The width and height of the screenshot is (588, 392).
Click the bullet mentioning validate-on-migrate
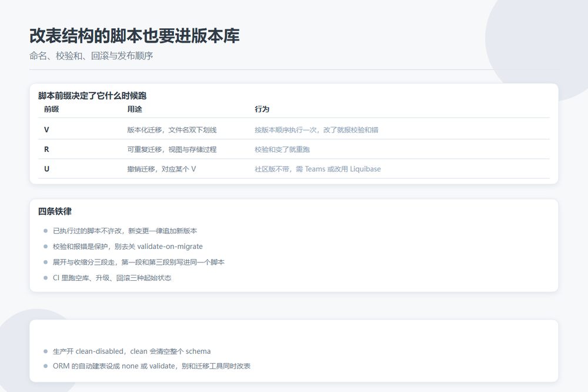coord(128,247)
